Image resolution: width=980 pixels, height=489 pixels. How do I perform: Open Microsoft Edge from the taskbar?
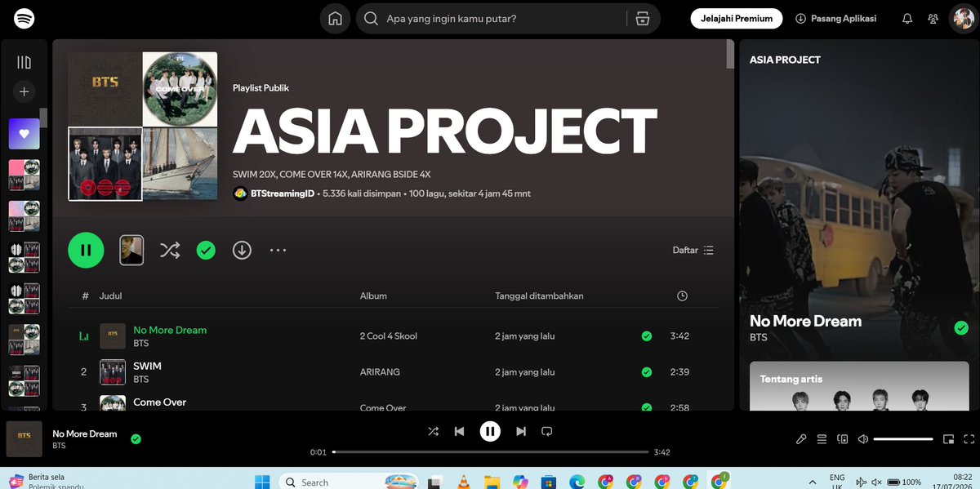(577, 482)
